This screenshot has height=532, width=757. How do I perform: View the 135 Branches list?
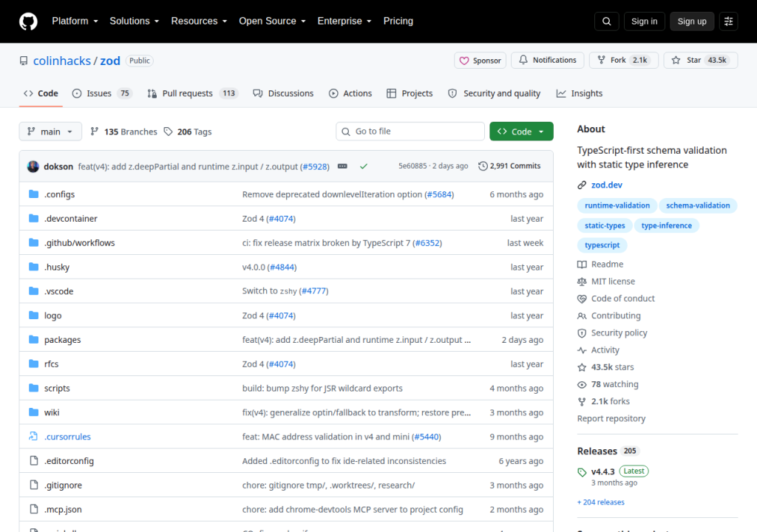tap(124, 132)
